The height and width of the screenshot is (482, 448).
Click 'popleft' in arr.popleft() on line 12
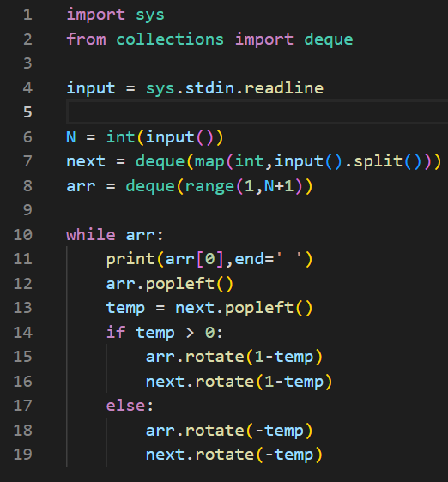click(x=180, y=284)
